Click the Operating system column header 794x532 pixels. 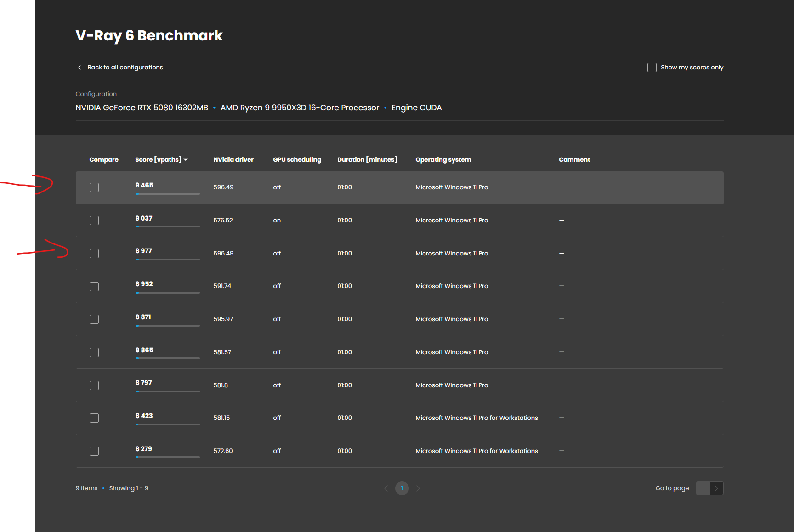pyautogui.click(x=443, y=160)
